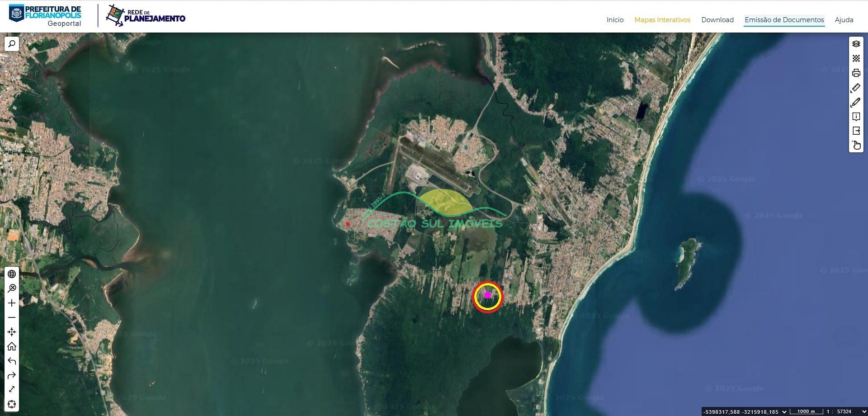Click the Download link
The width and height of the screenshot is (868, 416).
click(717, 20)
